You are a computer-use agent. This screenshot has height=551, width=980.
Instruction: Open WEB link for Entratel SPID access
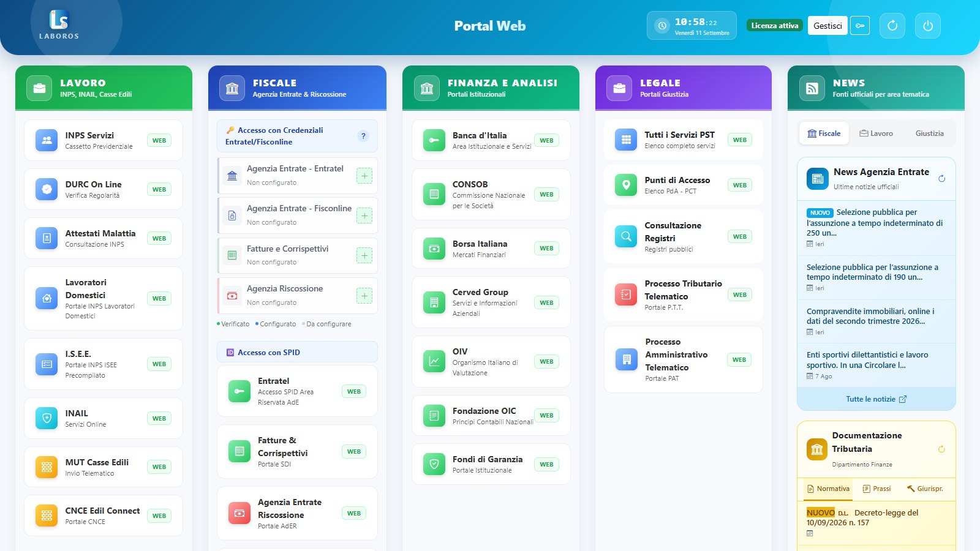tap(354, 391)
